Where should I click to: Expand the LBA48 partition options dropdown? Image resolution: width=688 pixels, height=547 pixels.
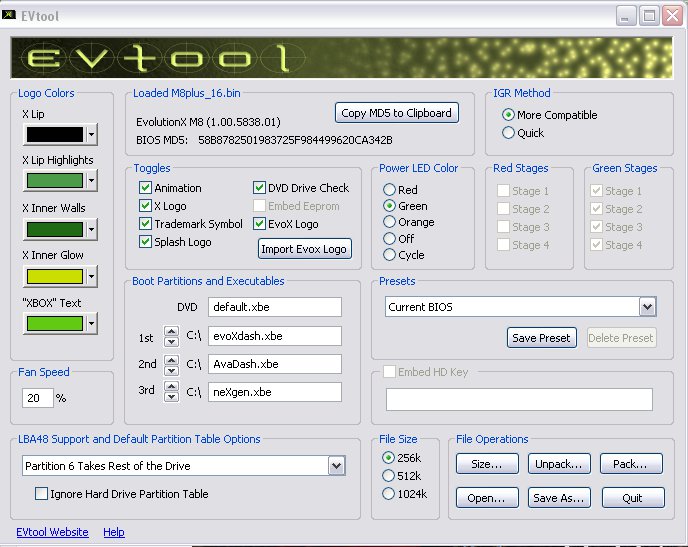coord(337,466)
